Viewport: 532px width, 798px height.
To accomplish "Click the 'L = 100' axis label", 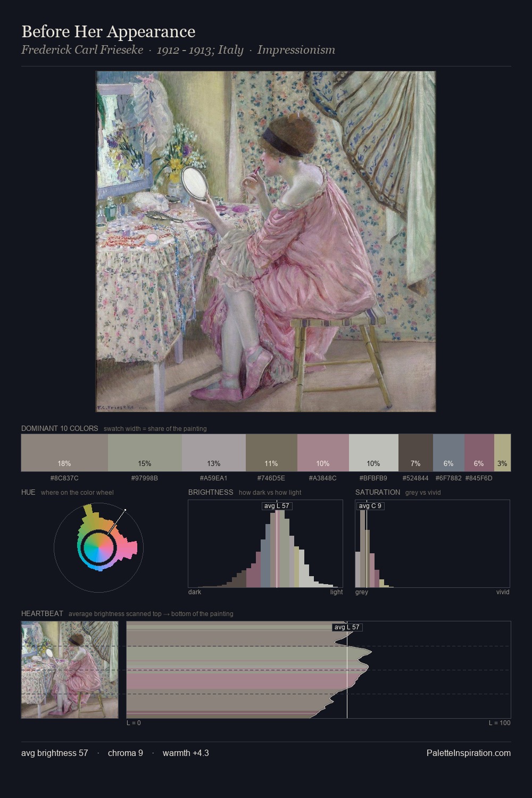I will (500, 723).
